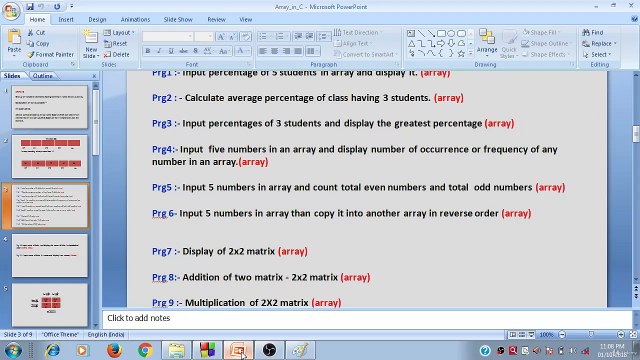Switch to the Design tab

(x=97, y=19)
